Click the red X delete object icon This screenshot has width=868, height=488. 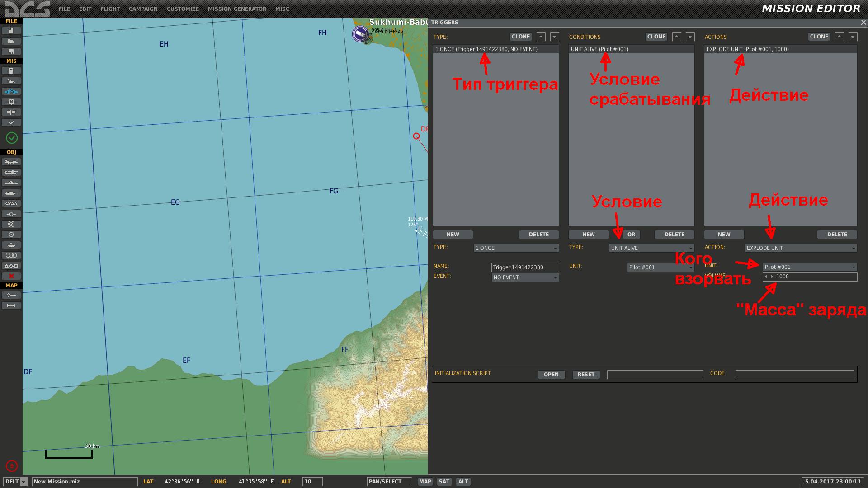[11, 276]
